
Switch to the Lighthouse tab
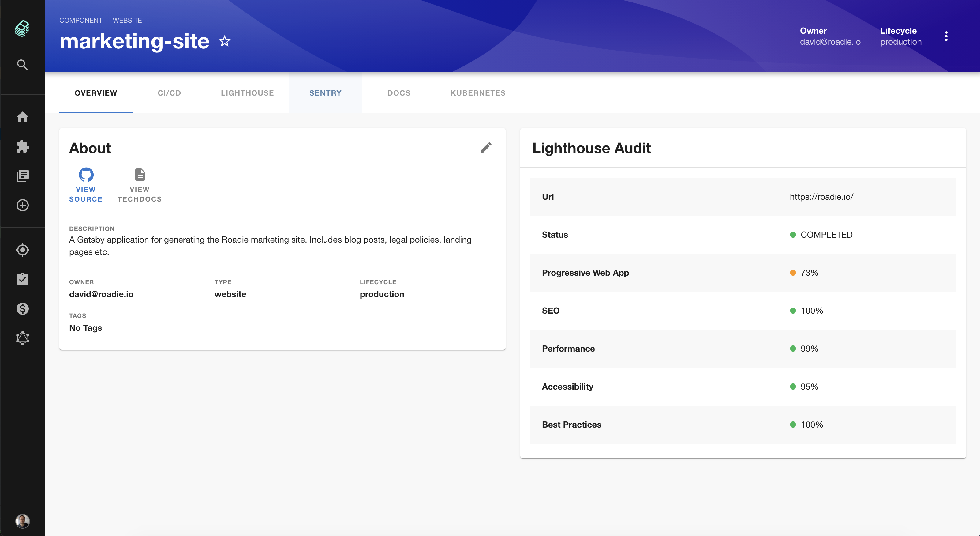(247, 93)
